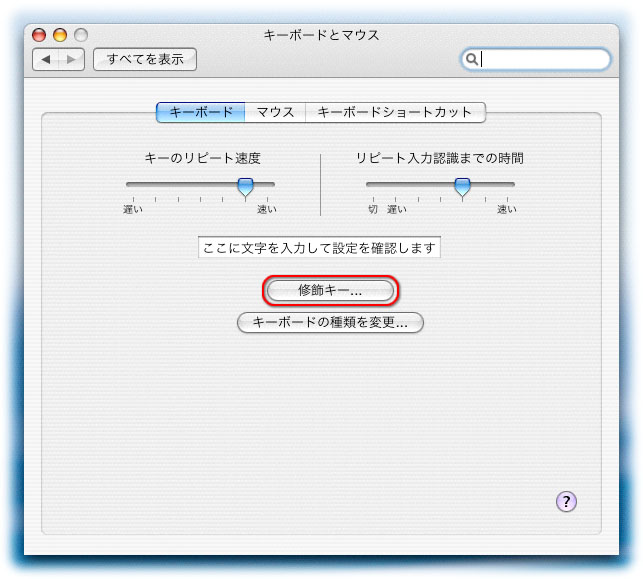Click the ここに文字を入力 test text field
Screen dimensions: 643x579
tap(319, 248)
